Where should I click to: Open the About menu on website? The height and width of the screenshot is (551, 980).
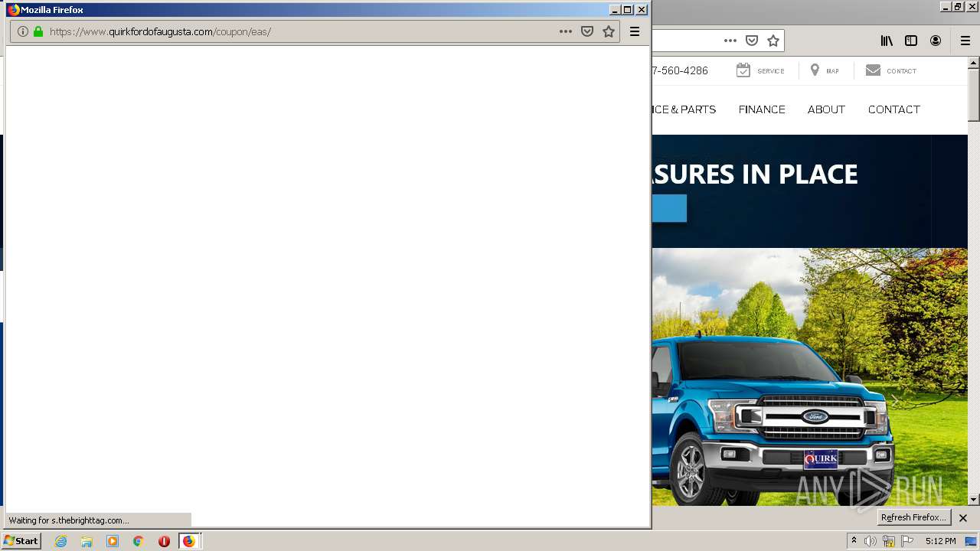click(x=826, y=109)
